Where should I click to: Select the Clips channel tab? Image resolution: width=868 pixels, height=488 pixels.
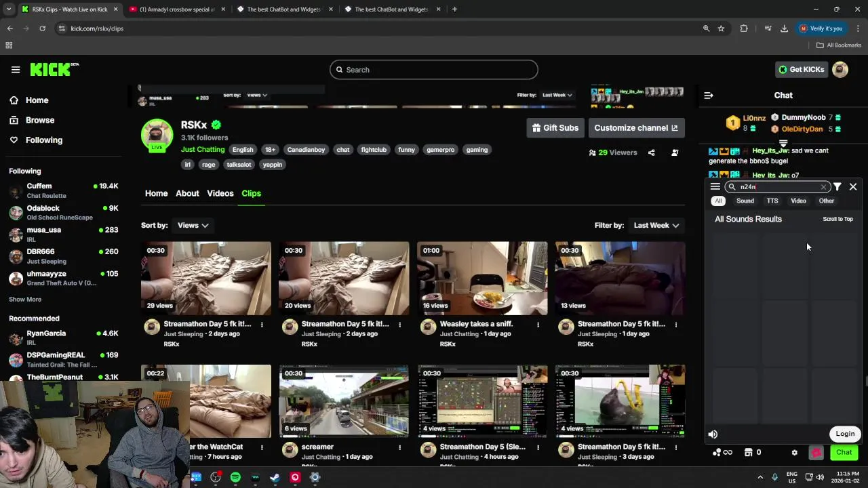point(251,193)
